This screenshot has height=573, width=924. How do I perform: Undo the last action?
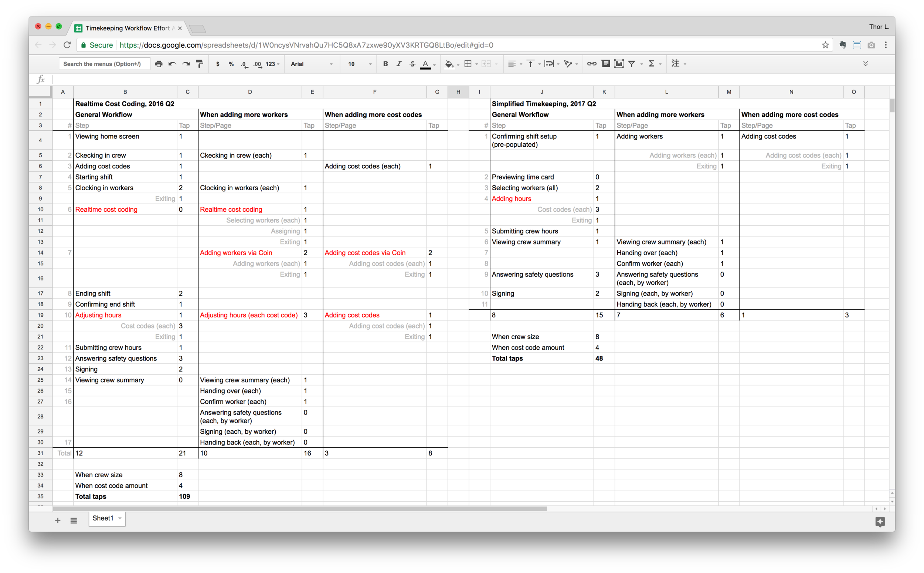172,64
